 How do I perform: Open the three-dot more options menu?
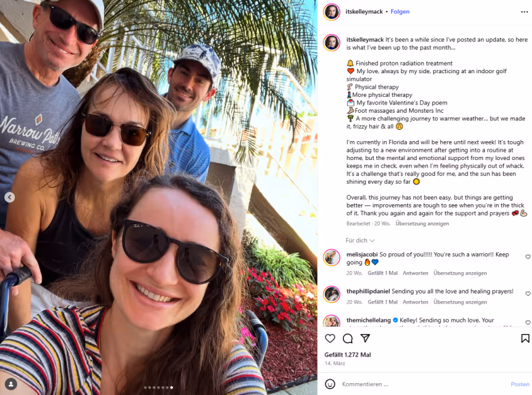point(524,12)
